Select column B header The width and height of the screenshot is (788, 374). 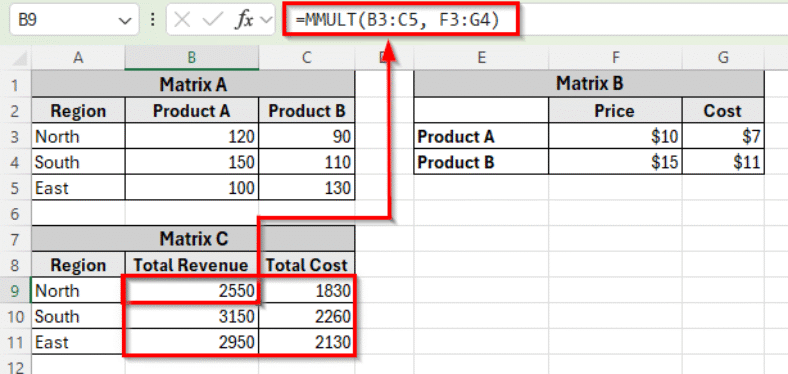point(191,58)
